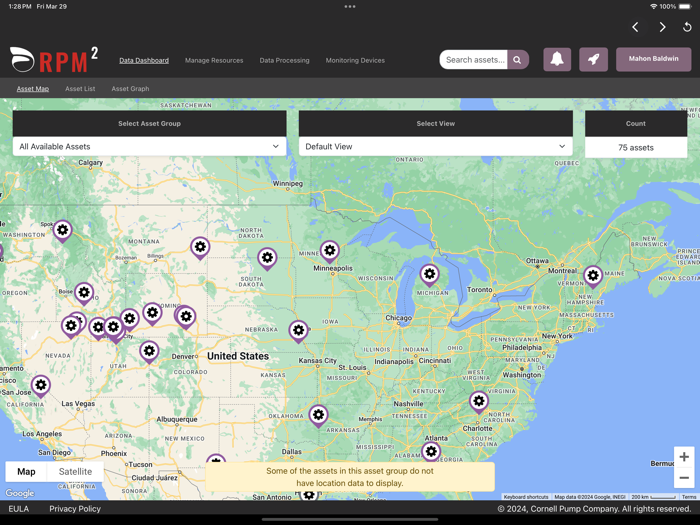Select asset marker near Spokane, Washington
The width and height of the screenshot is (700, 525).
click(x=62, y=231)
